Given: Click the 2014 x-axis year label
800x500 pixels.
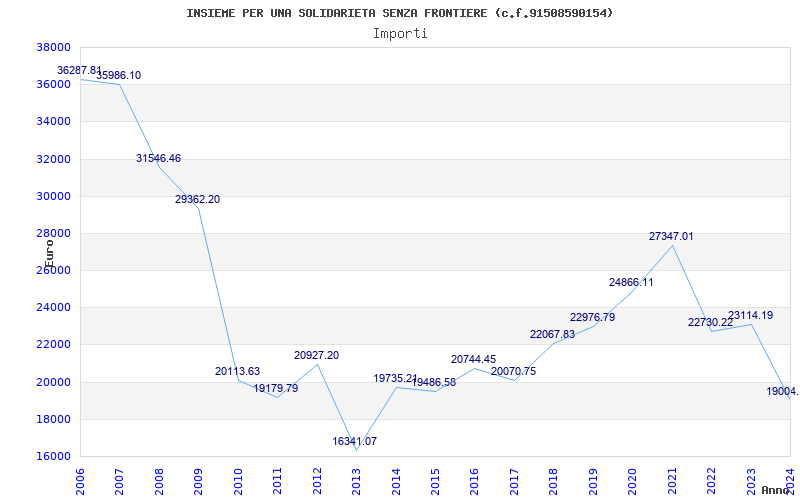Looking at the screenshot, I should tap(395, 482).
